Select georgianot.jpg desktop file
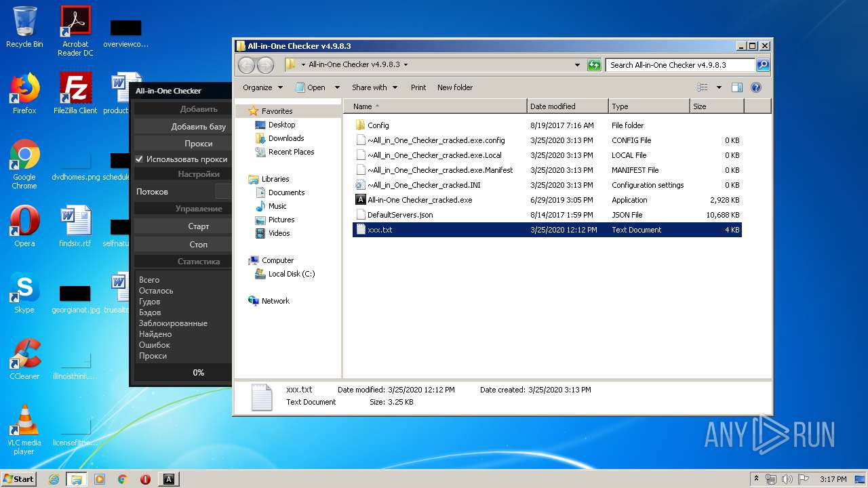 (75, 298)
